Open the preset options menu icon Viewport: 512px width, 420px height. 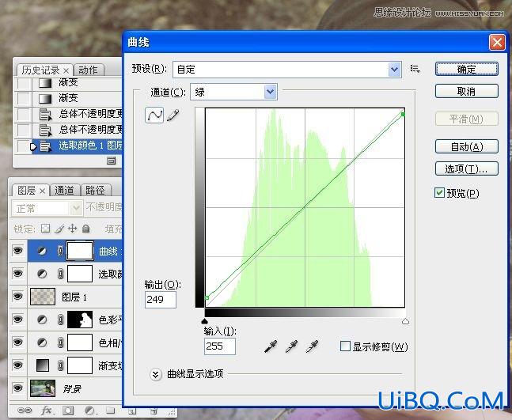[x=415, y=69]
